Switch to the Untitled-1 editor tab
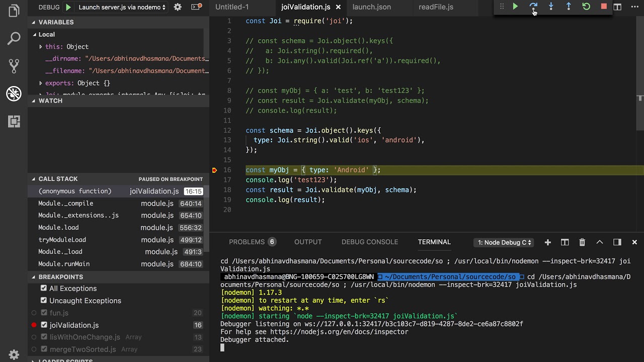The image size is (644, 362). [x=232, y=7]
